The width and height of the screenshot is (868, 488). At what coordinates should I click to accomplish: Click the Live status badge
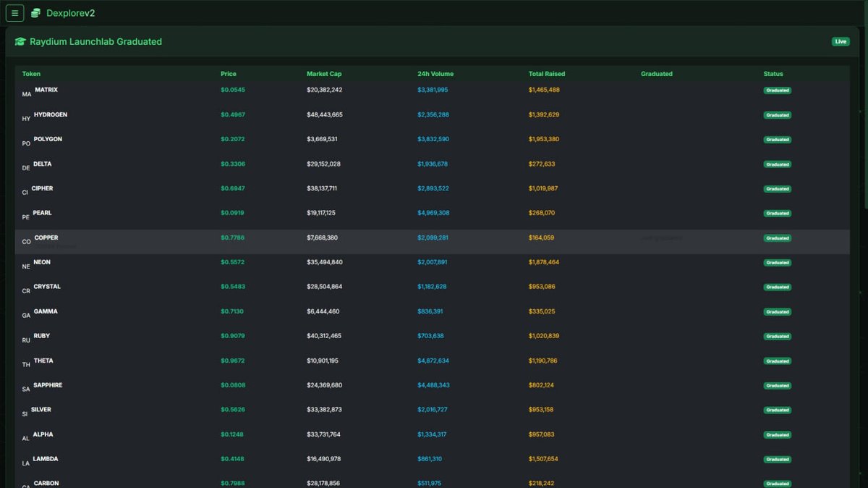841,42
